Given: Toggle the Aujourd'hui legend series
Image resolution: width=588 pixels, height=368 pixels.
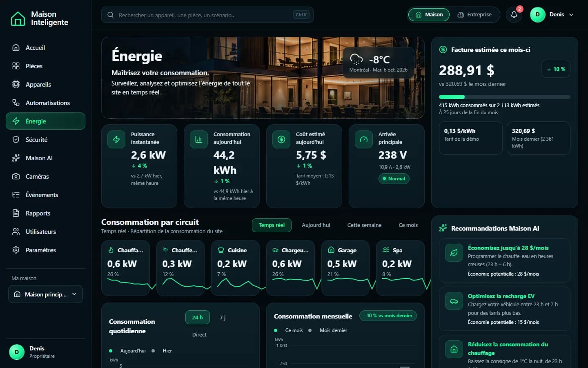Looking at the screenshot, I should (x=127, y=351).
